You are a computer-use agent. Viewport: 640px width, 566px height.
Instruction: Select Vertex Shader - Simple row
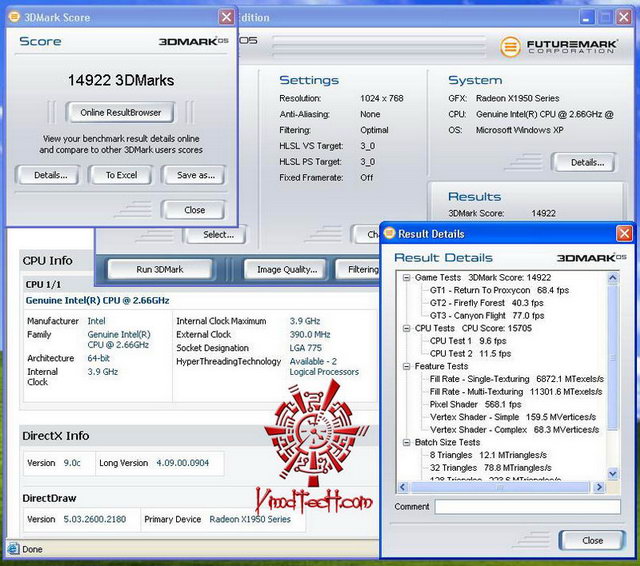click(513, 417)
